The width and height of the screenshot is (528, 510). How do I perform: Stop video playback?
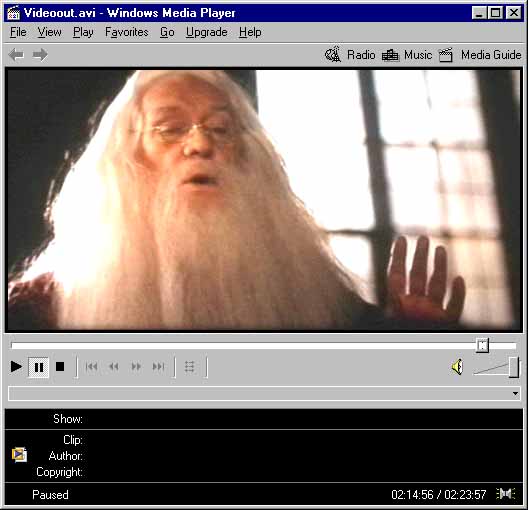click(x=60, y=367)
